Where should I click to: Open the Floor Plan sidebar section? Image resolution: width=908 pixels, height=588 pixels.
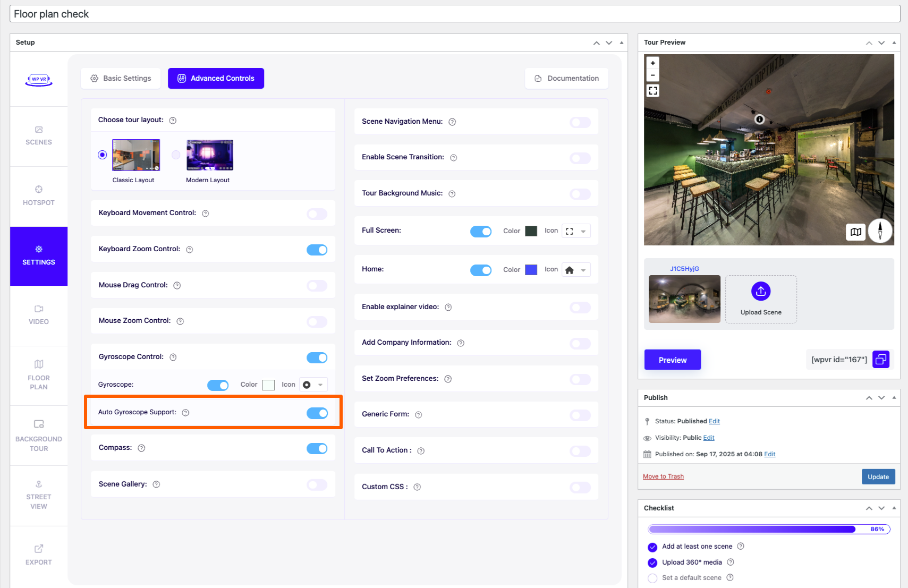[39, 375]
